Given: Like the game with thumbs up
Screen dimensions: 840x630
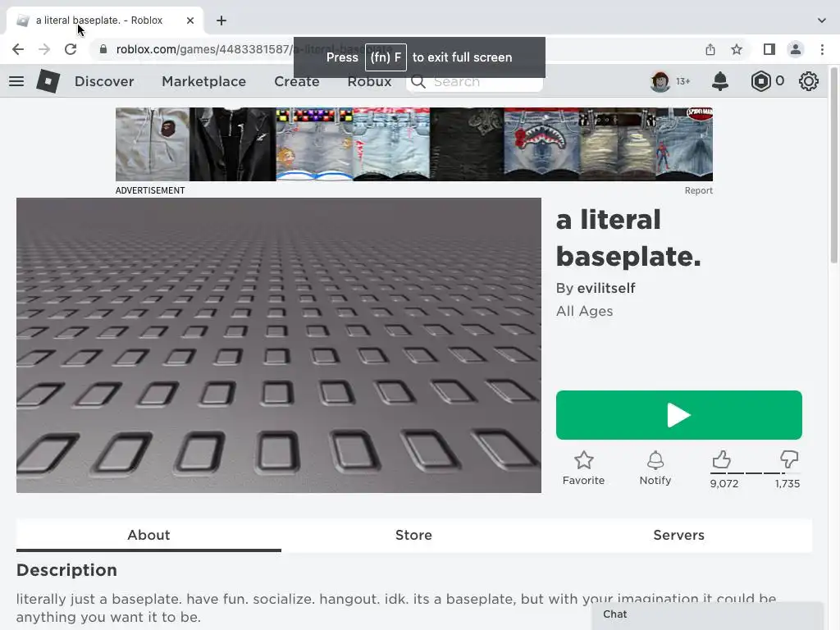Looking at the screenshot, I should 722,459.
